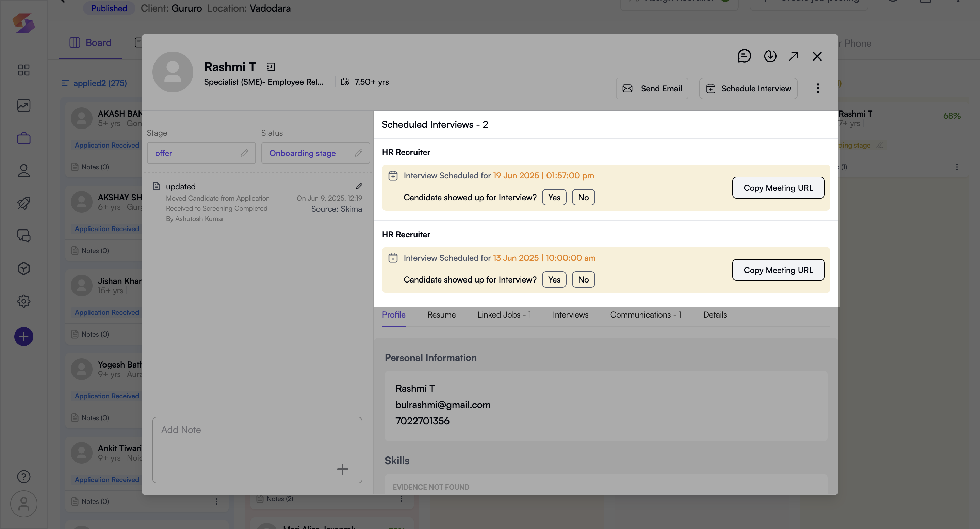
Task: Copy Meeting URL for 19 Jun interview
Action: (x=778, y=188)
